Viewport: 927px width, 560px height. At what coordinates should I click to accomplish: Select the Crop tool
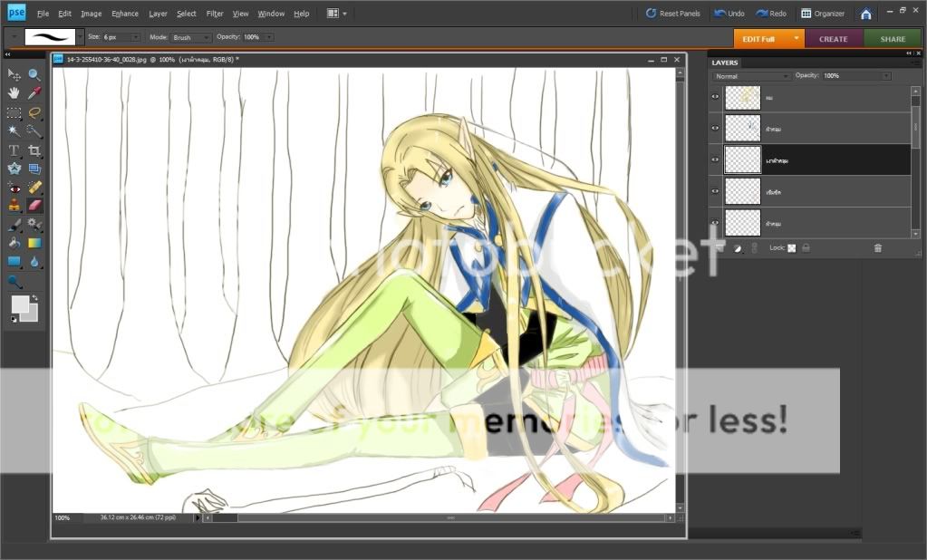34,150
